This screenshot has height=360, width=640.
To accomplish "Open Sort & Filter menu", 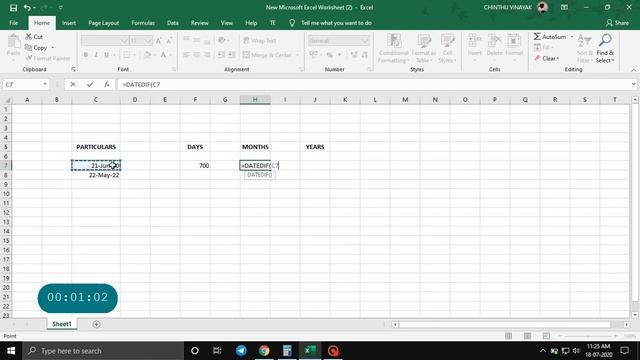I will coord(584,49).
